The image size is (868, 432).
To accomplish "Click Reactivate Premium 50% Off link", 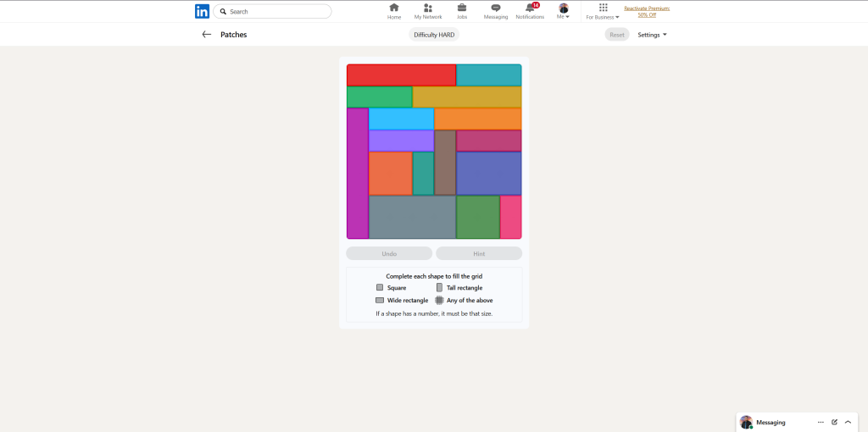I will (647, 12).
